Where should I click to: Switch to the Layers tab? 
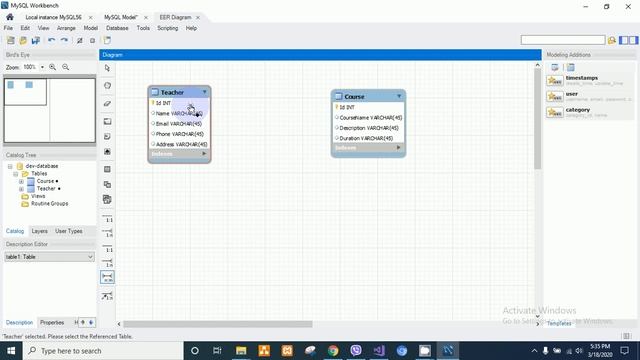click(40, 231)
